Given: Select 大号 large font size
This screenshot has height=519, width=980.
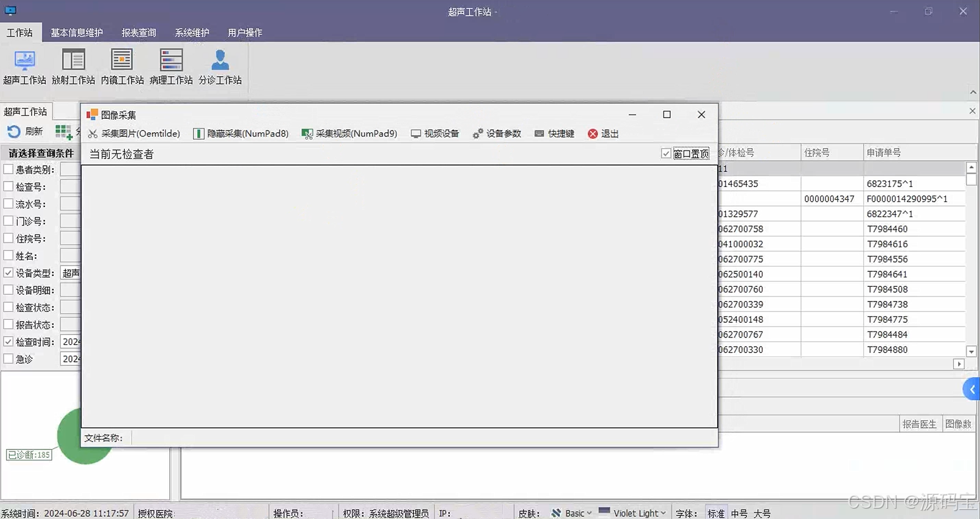Looking at the screenshot, I should 761,514.
